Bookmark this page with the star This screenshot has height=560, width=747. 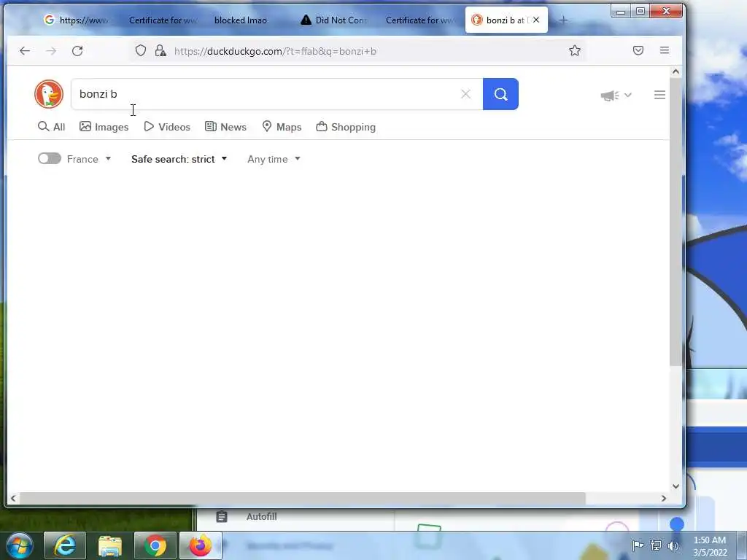[575, 50]
